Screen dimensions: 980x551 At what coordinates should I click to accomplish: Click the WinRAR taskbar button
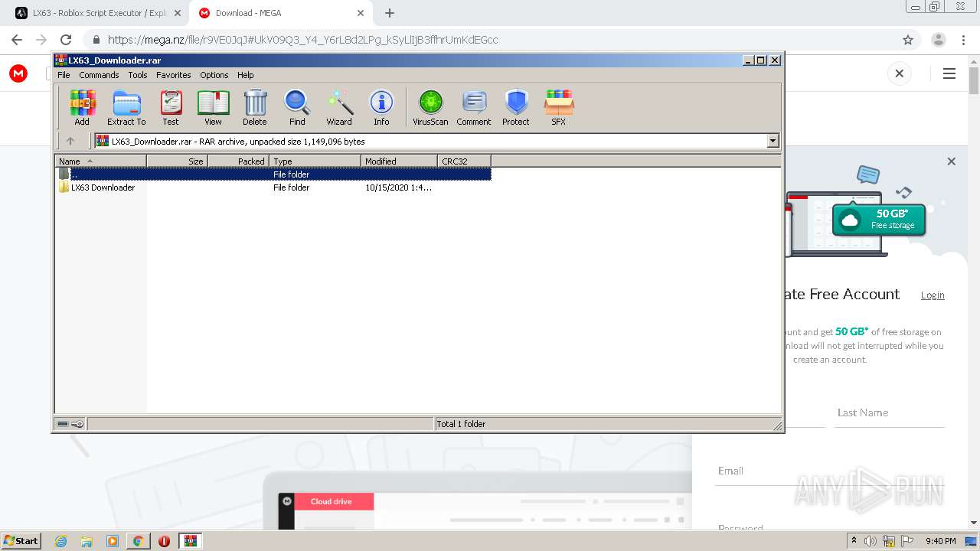(x=191, y=541)
